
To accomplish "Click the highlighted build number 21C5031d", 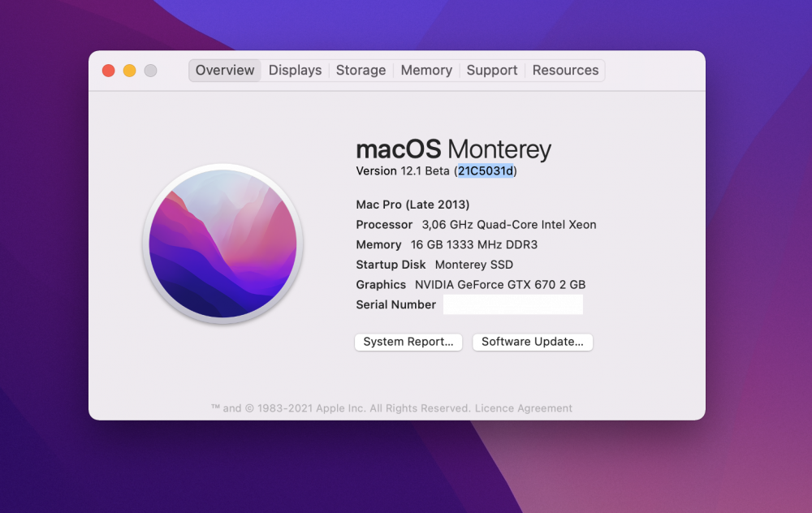I will 486,170.
